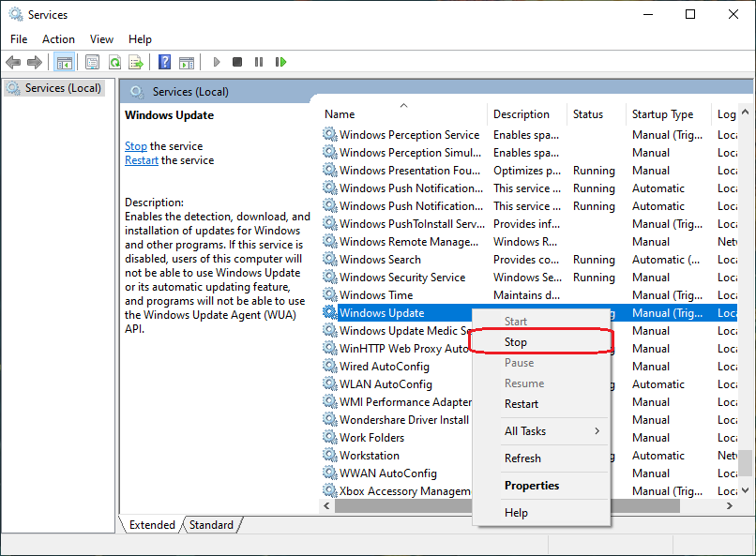The image size is (756, 556).
Task: Click the Show/Hide Console Tree toolbar icon
Action: click(x=65, y=62)
